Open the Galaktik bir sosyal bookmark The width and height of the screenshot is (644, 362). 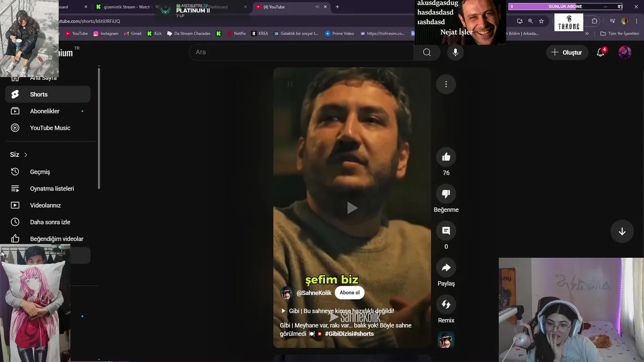296,34
